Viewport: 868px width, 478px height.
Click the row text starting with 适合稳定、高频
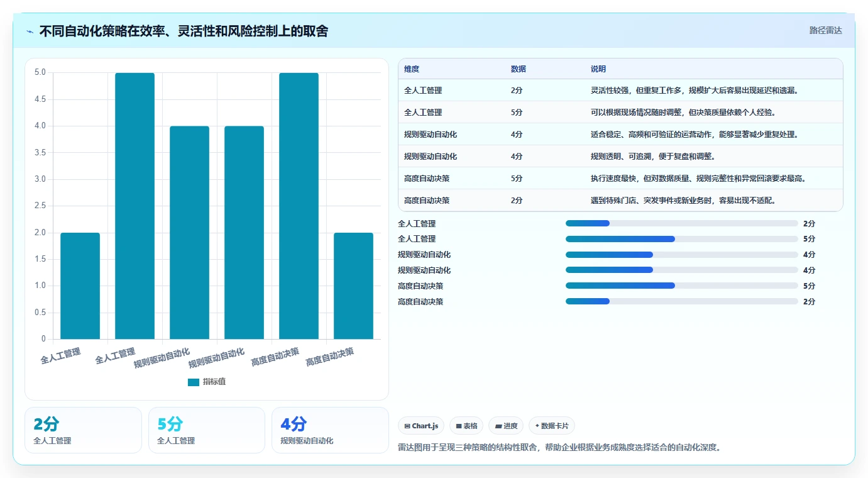(x=695, y=135)
